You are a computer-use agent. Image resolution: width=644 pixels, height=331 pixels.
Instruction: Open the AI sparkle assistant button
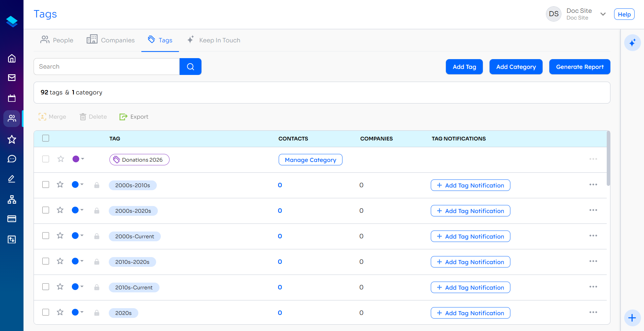click(632, 43)
